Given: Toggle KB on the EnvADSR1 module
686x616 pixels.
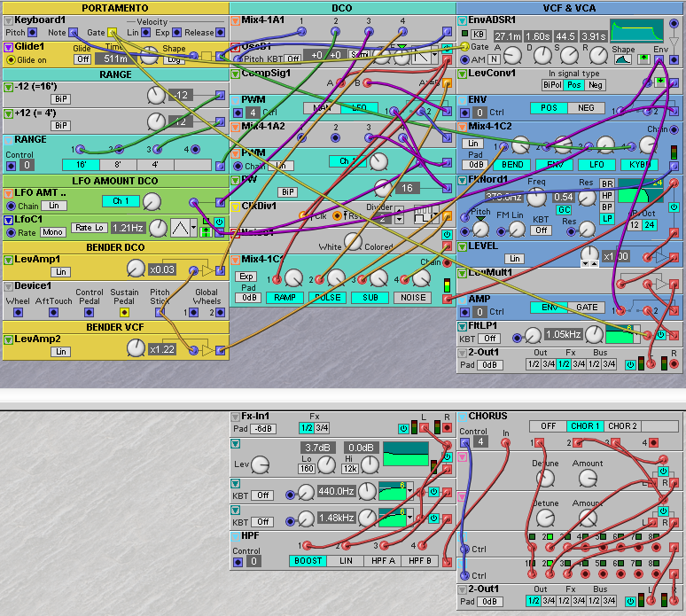Looking at the screenshot, I should (x=479, y=34).
